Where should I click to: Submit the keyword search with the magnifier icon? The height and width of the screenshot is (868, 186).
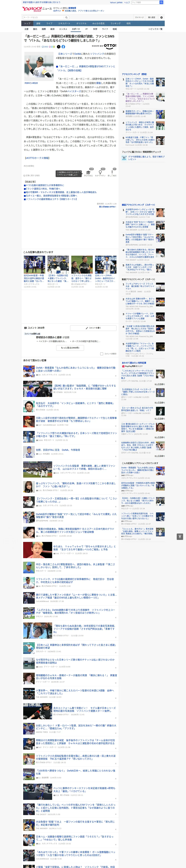(66, 17)
